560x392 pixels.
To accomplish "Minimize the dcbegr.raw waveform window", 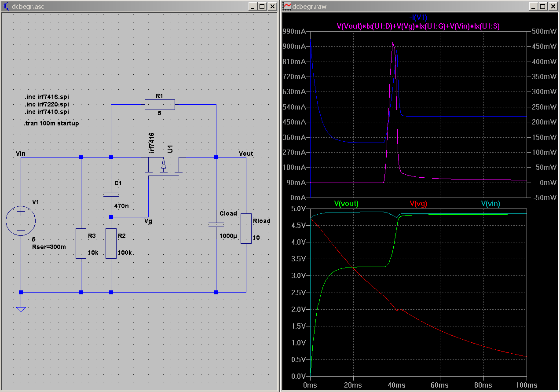I will 533,6.
